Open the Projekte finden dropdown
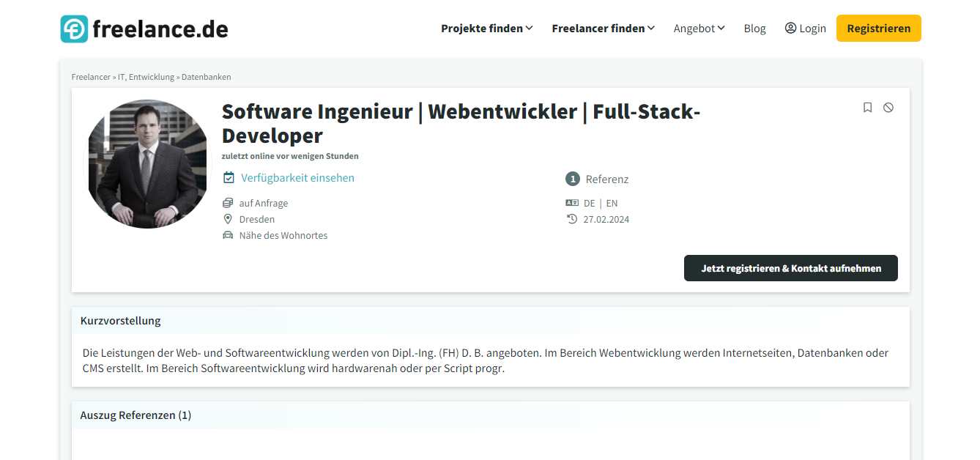The image size is (980, 460). 486,29
